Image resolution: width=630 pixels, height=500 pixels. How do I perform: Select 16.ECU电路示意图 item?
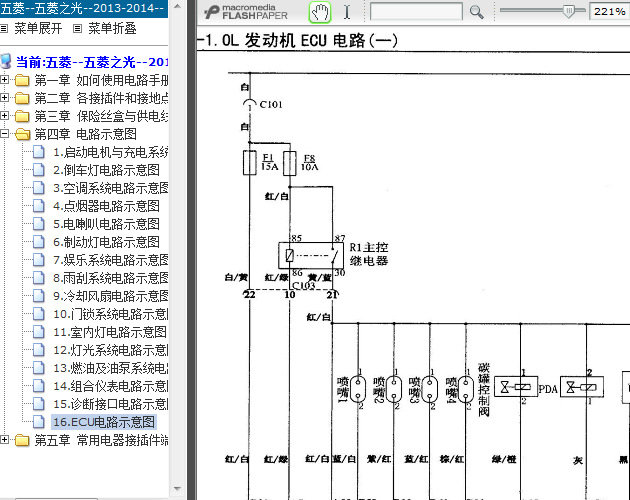104,422
